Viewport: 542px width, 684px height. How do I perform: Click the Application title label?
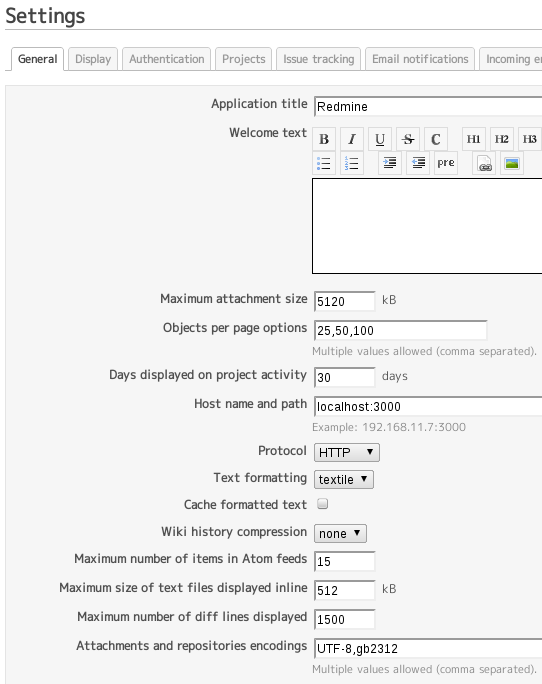pyautogui.click(x=259, y=104)
